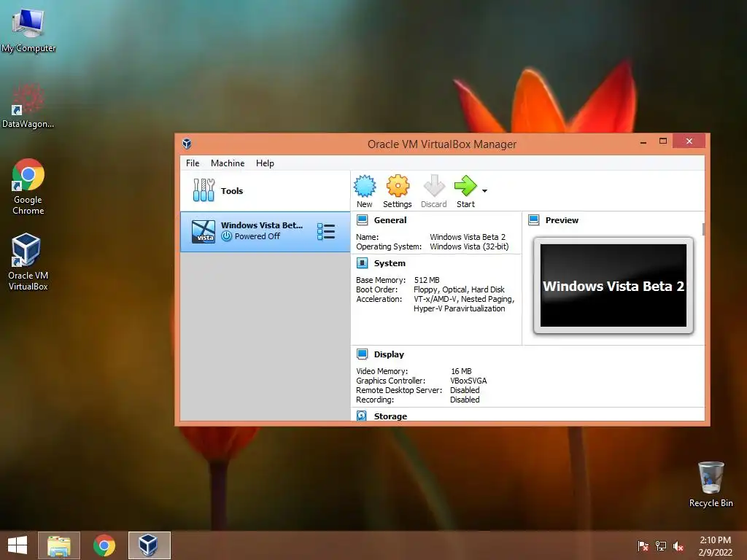The height and width of the screenshot is (560, 747).
Task: Click the Display section monitor icon
Action: tap(362, 354)
